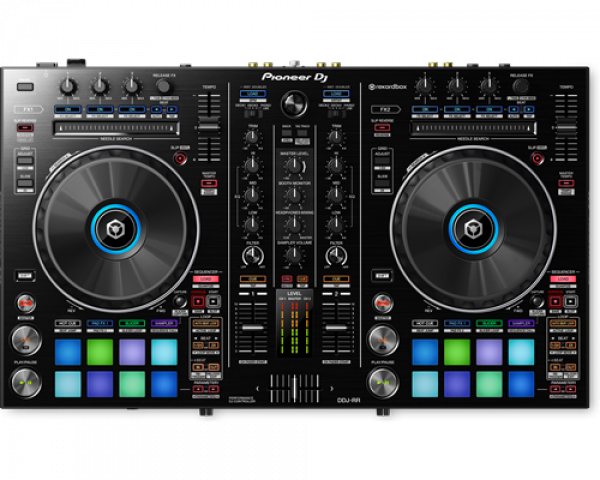600x480 pixels.
Task: Select right deck HOT CUE pad mode
Action: [x=425, y=323]
